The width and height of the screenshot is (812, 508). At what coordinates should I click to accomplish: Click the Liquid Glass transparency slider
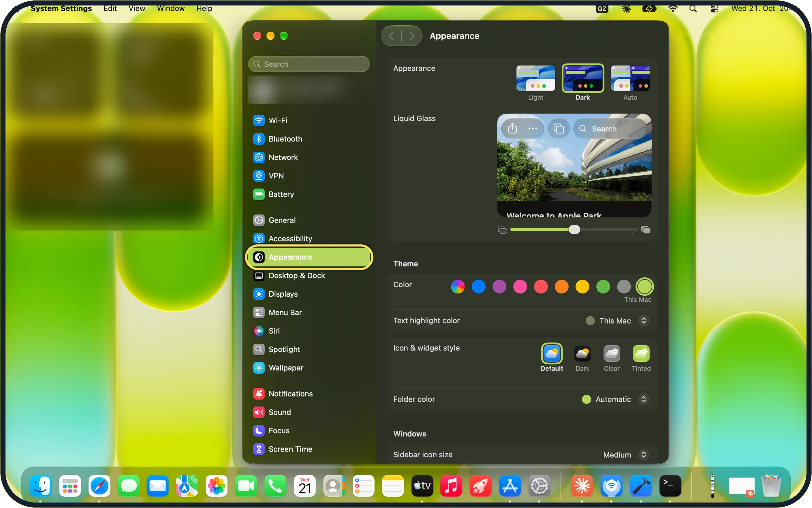[574, 230]
